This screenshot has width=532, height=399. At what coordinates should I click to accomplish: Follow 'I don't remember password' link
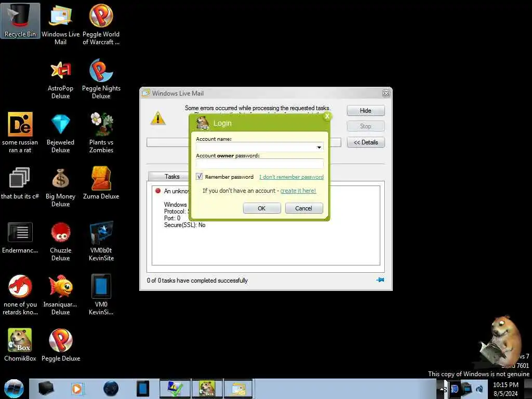point(291,177)
